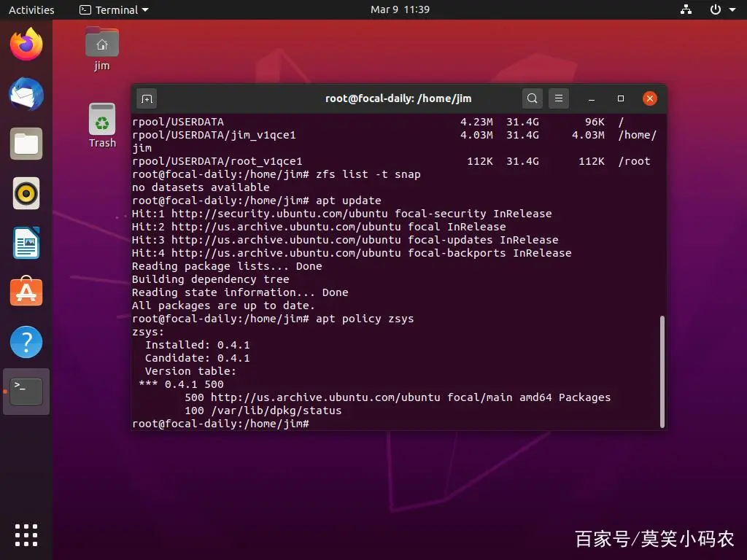This screenshot has width=747, height=560.
Task: Select the Terminal icon in dock
Action: coord(26,392)
